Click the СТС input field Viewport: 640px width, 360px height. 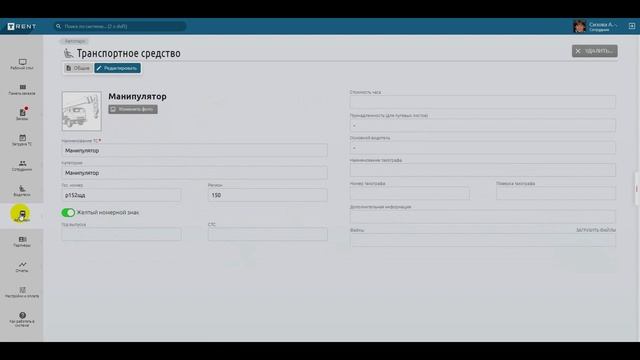point(267,234)
